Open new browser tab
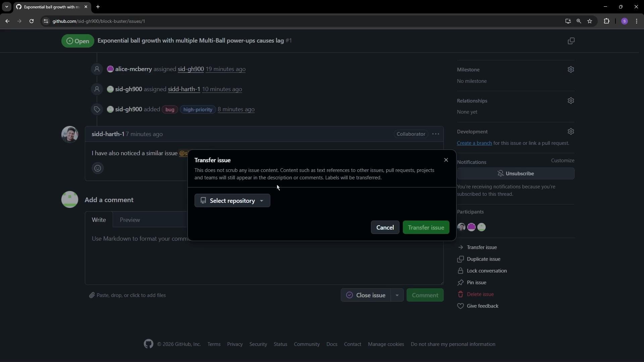This screenshot has height=362, width=644. point(98,7)
